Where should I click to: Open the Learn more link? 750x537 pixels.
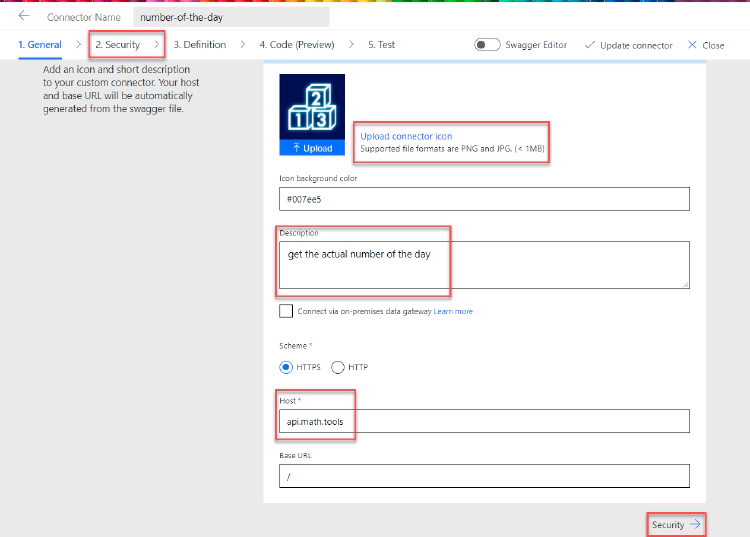click(x=453, y=311)
